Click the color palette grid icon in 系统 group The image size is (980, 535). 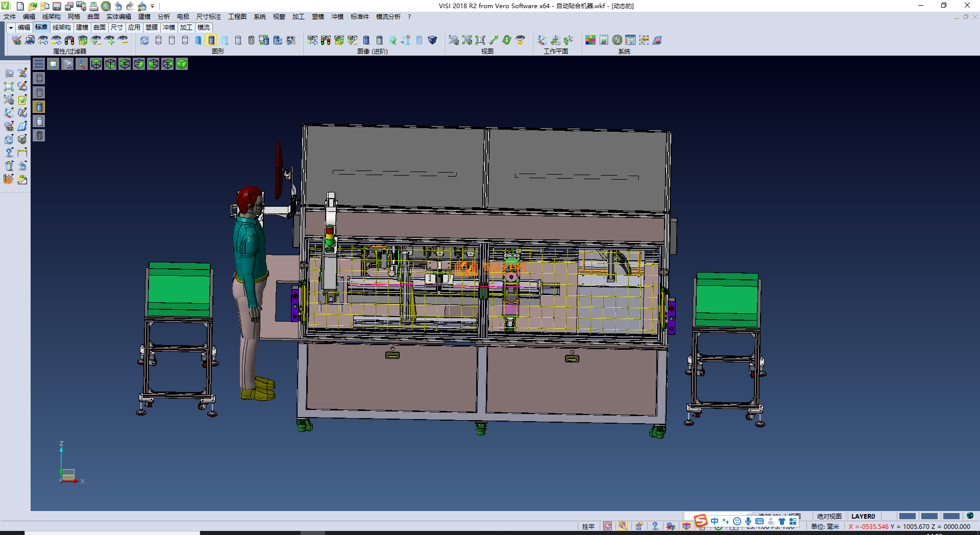click(x=591, y=40)
